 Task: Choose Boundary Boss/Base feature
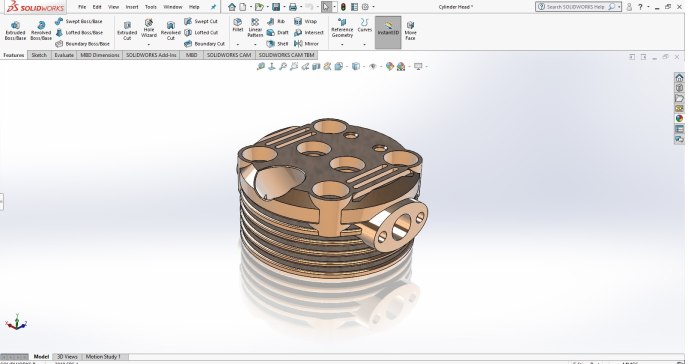coord(82,44)
